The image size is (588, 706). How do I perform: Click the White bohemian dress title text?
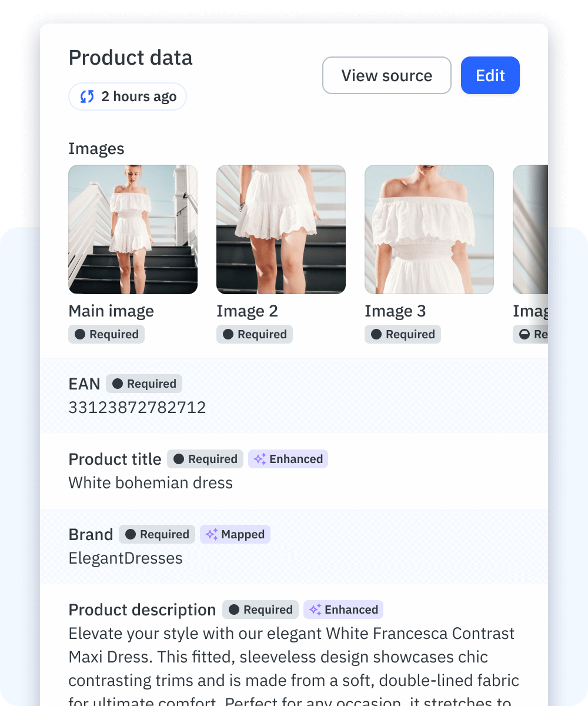pos(151,483)
